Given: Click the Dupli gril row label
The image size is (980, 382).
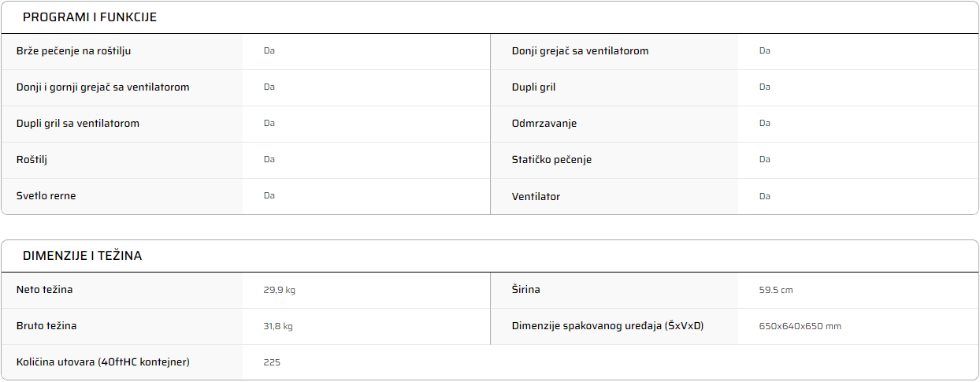Looking at the screenshot, I should (533, 87).
